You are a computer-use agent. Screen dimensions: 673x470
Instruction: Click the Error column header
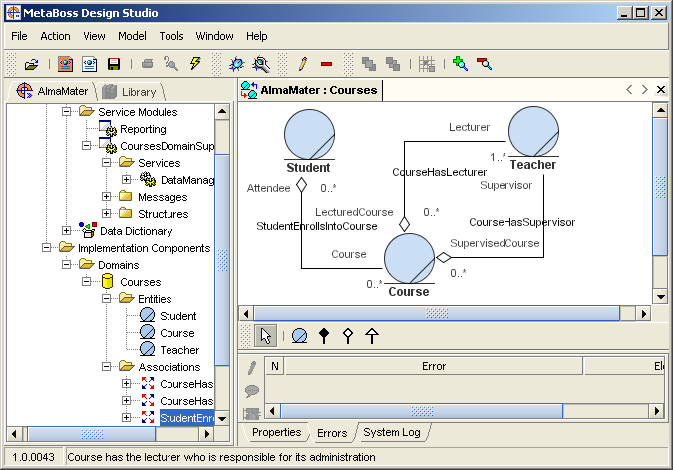tap(434, 366)
